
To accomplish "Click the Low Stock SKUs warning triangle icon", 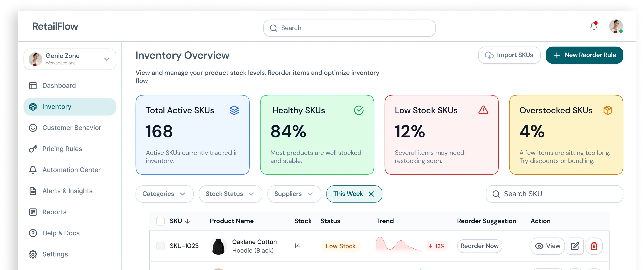I will click(x=483, y=110).
